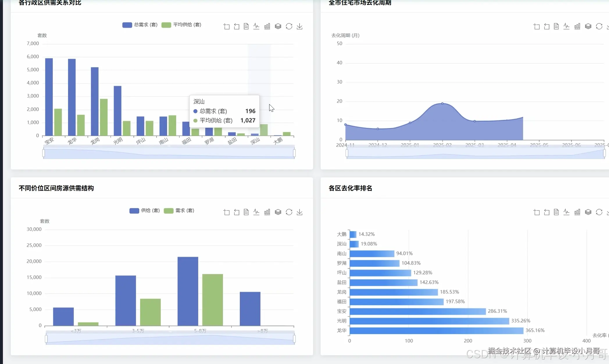Image resolution: width=609 pixels, height=364 pixels.
Task: Click left handle of district chart zoom slider
Action: [44, 153]
